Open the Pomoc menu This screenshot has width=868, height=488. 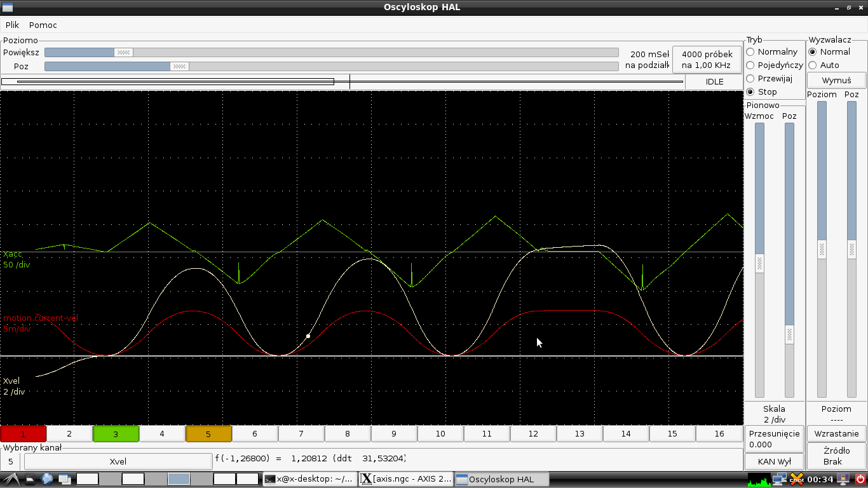click(43, 25)
